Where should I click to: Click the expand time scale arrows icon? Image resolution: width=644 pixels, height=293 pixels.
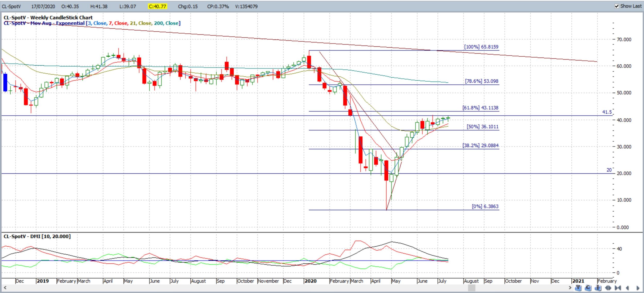(608, 288)
